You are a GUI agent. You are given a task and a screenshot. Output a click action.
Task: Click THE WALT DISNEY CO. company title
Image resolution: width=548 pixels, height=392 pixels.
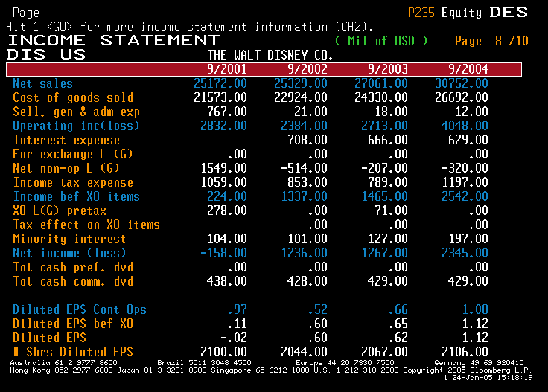click(270, 55)
